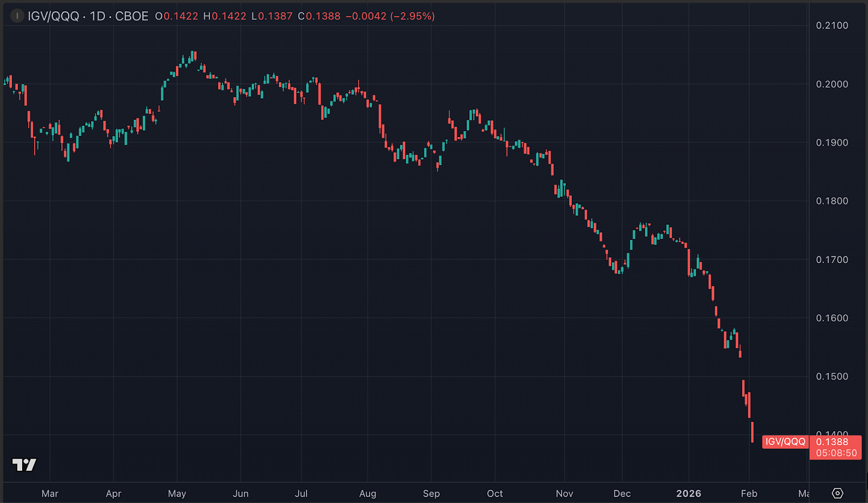Click the 0.1900 price axis label
This screenshot has height=503, width=868.
click(x=832, y=142)
